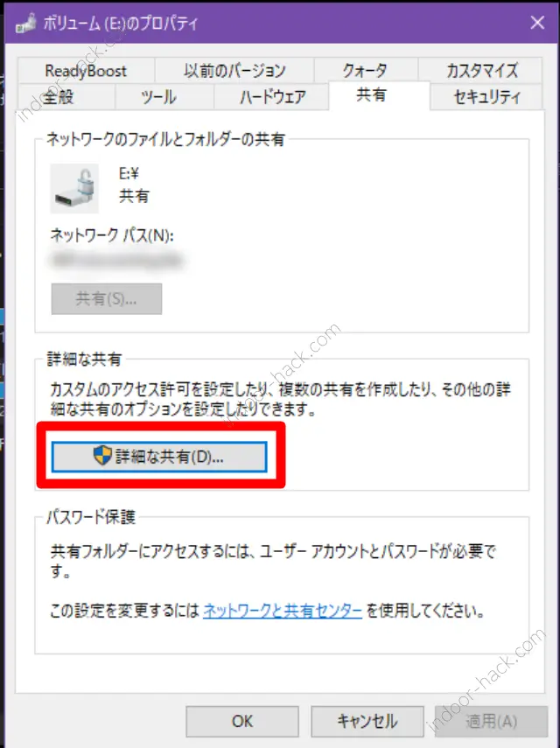
Task: Open the 以前のバージョン tab
Action: [234, 71]
